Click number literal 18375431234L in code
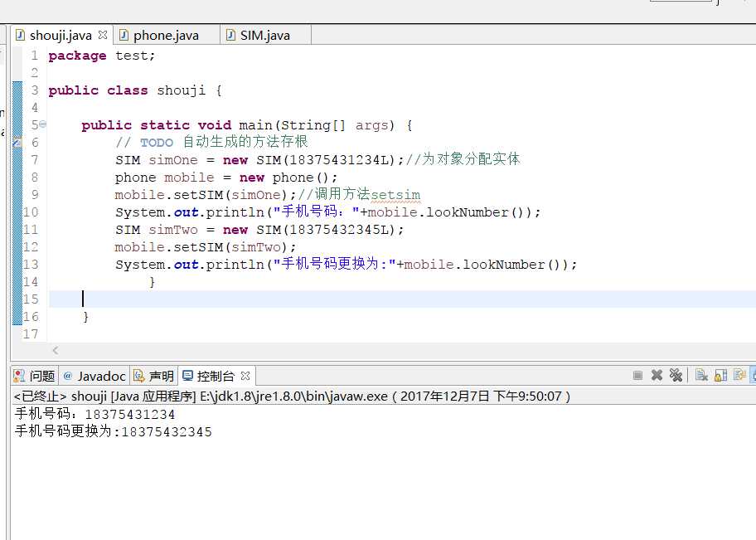756x540 pixels. click(338, 160)
